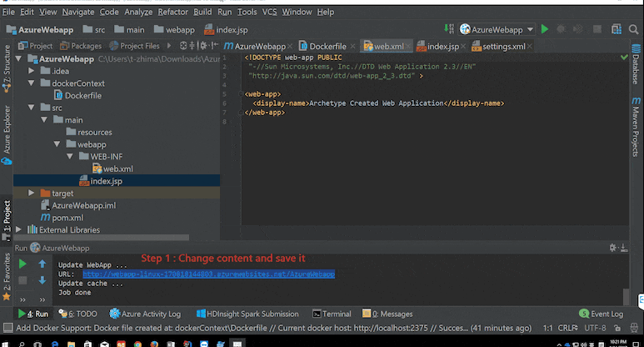Screen dimensions: 644x347
Task: Collapse the src folder node
Action: click(31, 108)
